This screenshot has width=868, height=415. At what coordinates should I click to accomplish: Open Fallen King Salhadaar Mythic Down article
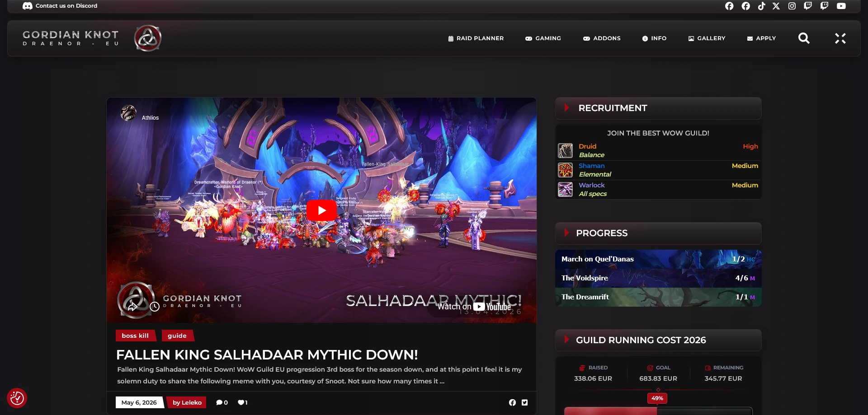(x=267, y=355)
